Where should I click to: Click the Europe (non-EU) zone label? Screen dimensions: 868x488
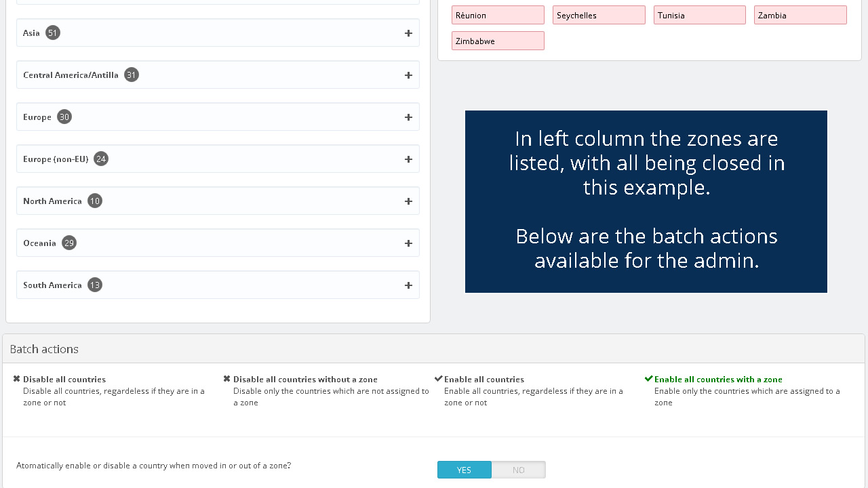[x=56, y=159]
